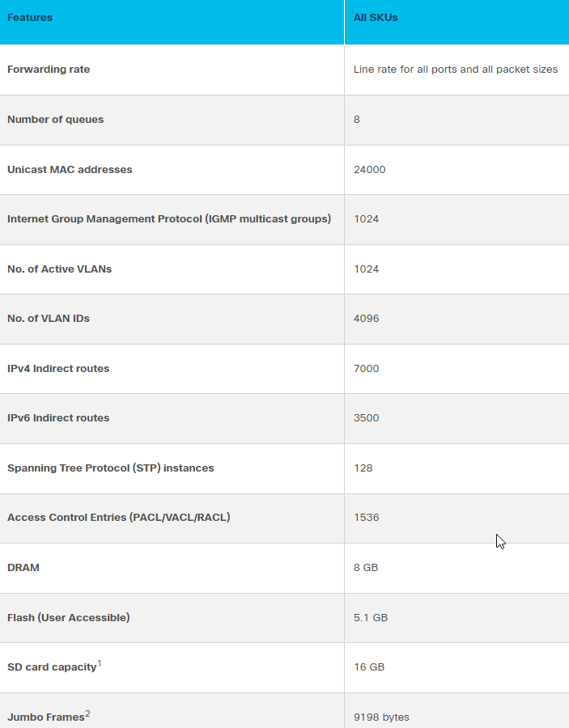Click the Number of queues label
569x728 pixels.
click(x=55, y=120)
